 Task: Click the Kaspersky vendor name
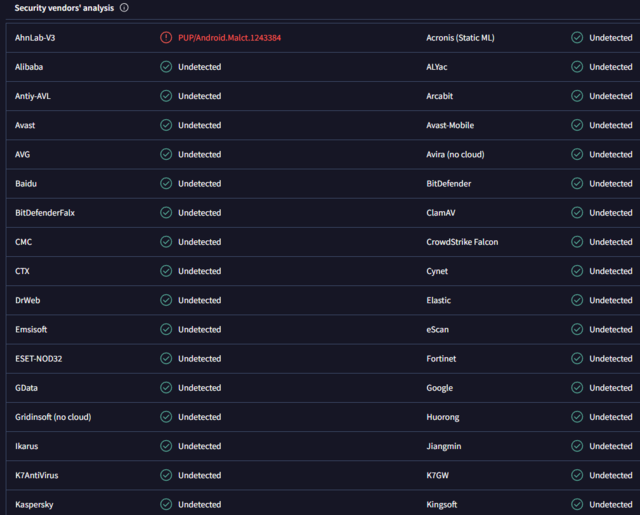34,504
